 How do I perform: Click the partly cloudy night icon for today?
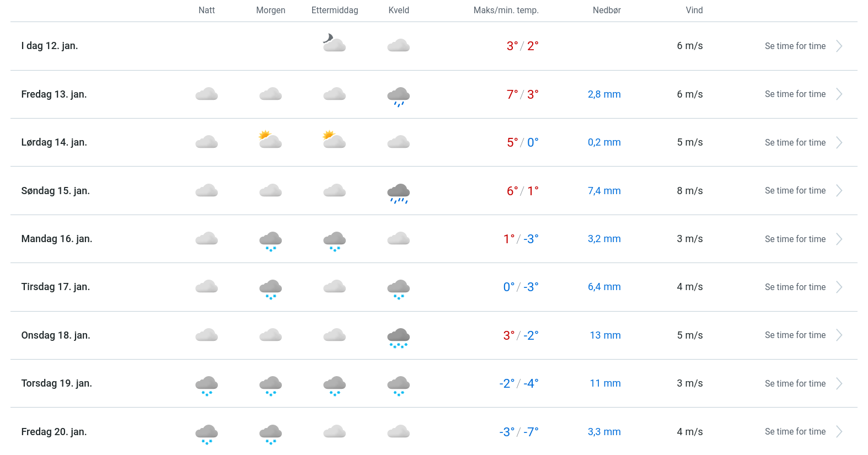point(334,43)
